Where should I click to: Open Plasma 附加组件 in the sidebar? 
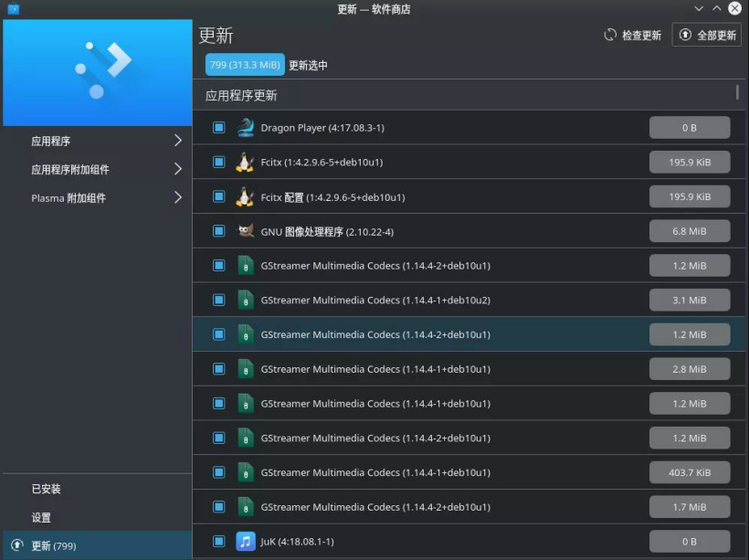coord(98,198)
